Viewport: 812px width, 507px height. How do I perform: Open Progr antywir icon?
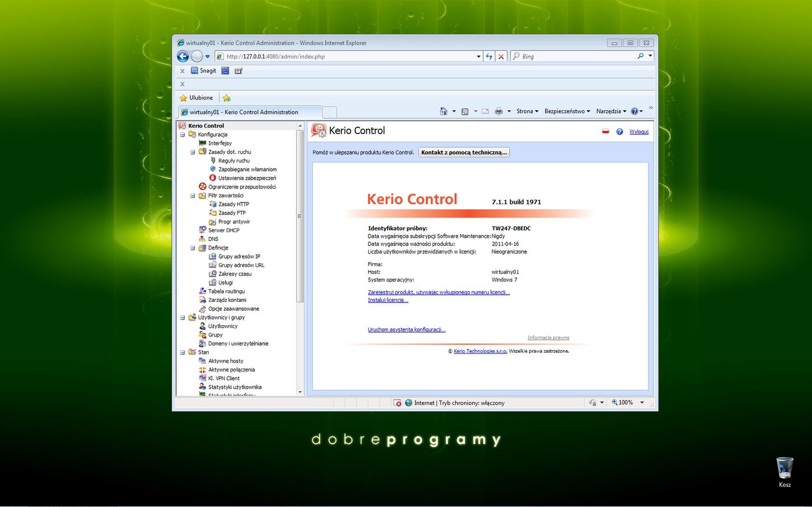coord(213,222)
